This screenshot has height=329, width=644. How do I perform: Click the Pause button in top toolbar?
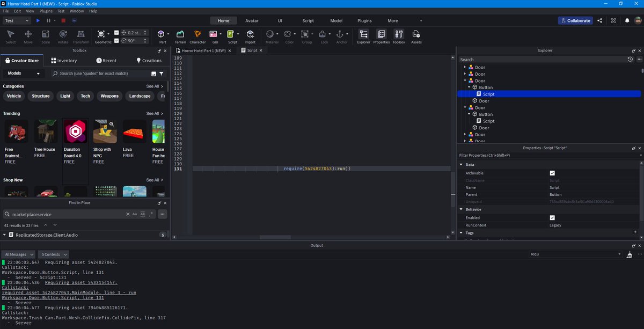pyautogui.click(x=49, y=20)
